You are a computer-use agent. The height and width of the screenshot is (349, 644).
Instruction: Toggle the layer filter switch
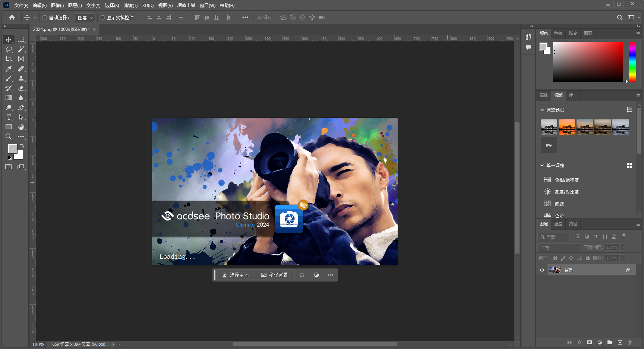click(x=624, y=236)
